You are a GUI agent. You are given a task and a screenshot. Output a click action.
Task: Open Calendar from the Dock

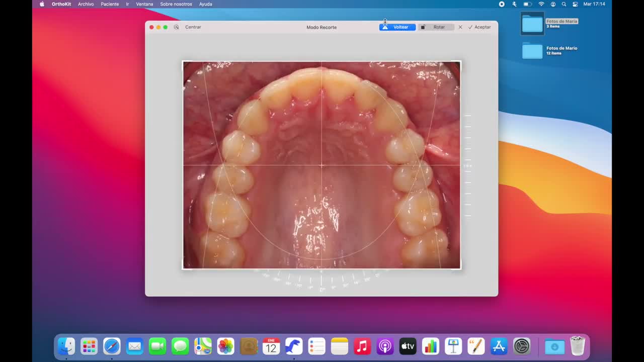point(271,346)
